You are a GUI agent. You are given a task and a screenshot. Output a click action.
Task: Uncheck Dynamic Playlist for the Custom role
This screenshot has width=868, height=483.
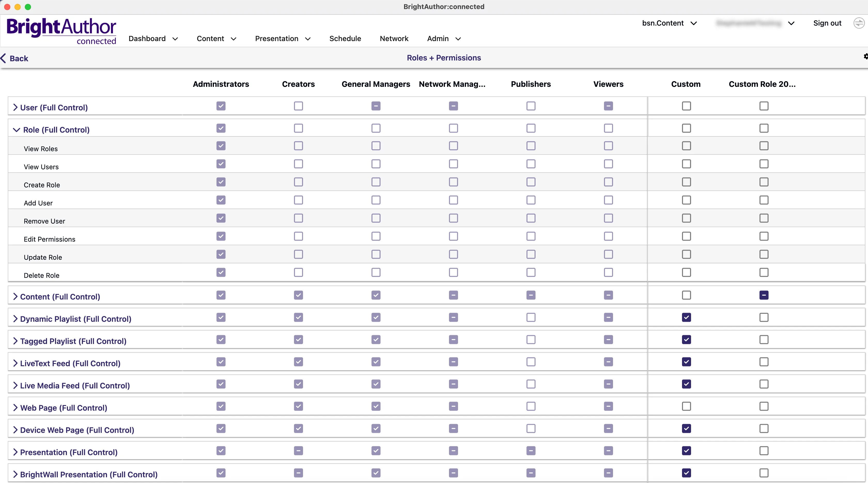(x=686, y=317)
